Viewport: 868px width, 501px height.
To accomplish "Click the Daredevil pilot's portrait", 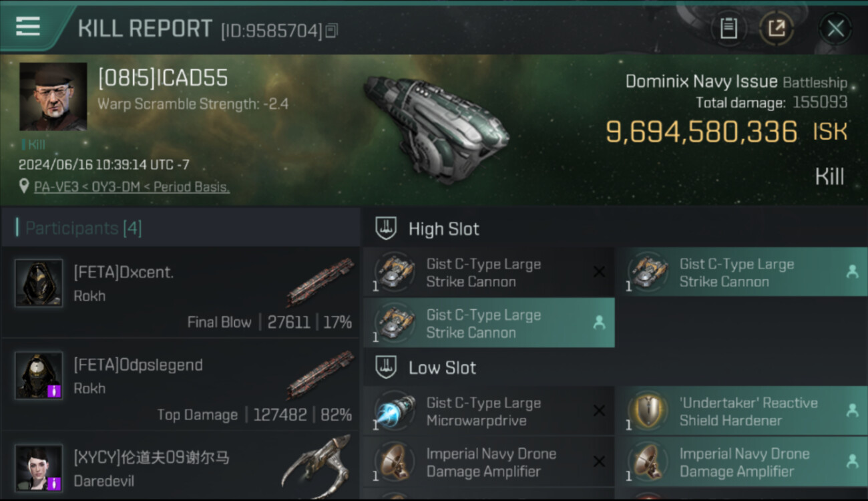I will 39,468.
